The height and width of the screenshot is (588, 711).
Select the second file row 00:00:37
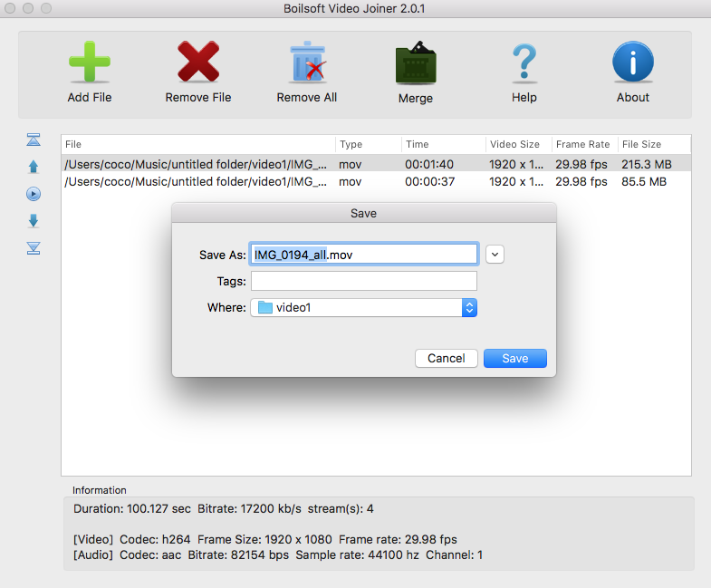376,181
